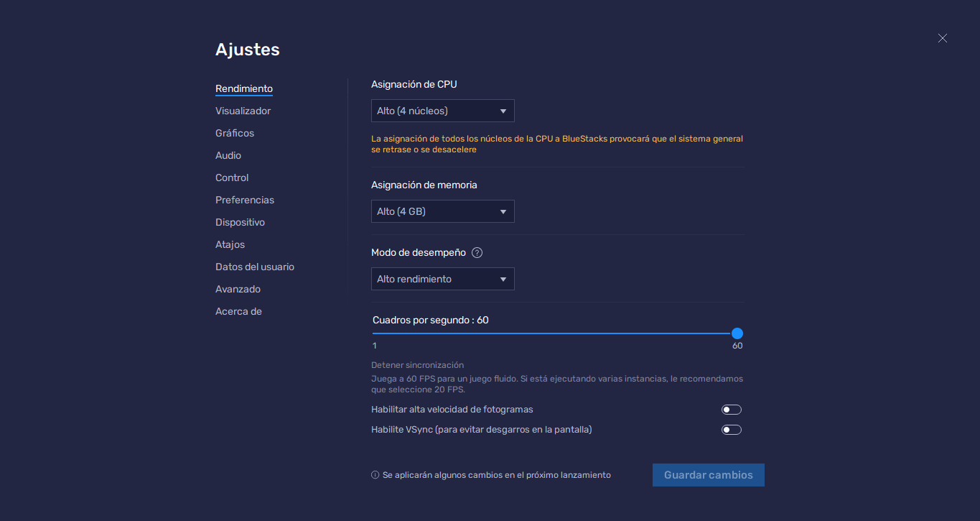980x521 pixels.
Task: Click the help icon next to Modo de desempeño
Action: pyautogui.click(x=477, y=253)
